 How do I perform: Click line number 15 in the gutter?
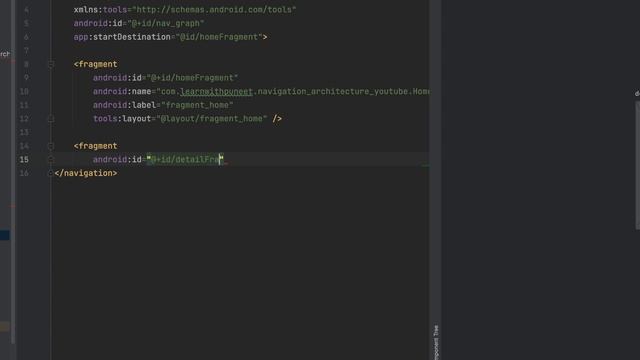[x=24, y=160]
